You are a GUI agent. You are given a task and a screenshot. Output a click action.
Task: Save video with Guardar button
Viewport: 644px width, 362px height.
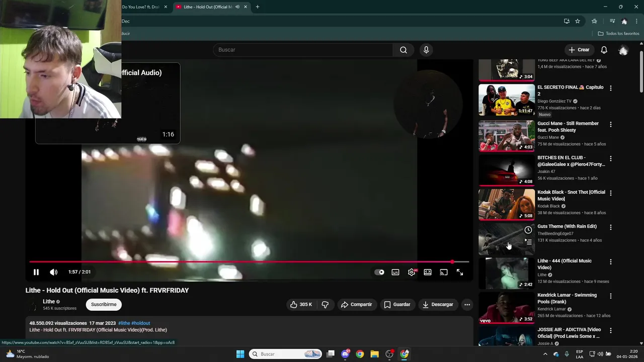(397, 305)
